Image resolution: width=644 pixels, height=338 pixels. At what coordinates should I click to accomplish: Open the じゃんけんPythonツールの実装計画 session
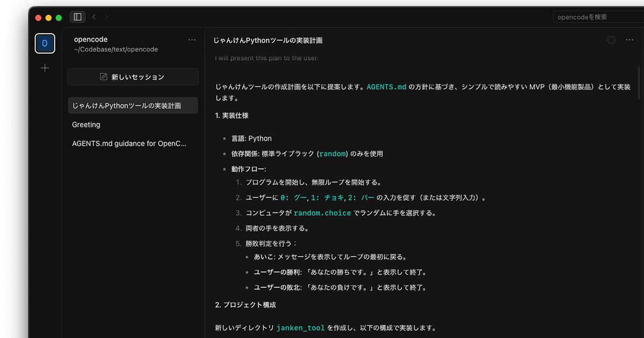(x=133, y=106)
